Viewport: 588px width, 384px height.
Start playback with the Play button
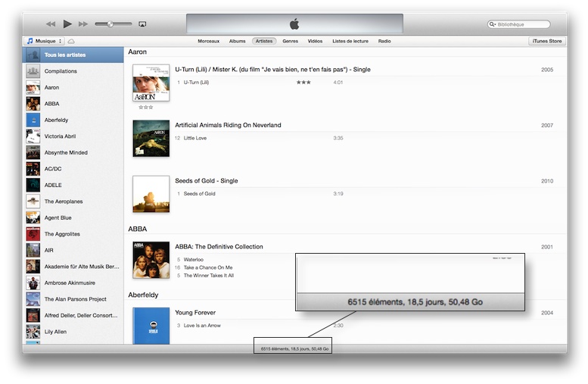pyautogui.click(x=67, y=24)
